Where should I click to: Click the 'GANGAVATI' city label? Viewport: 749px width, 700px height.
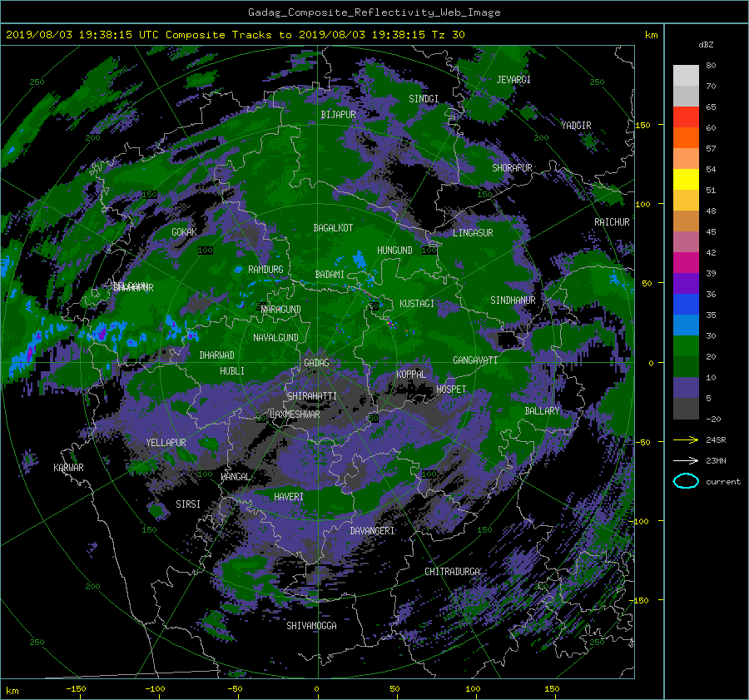(475, 360)
